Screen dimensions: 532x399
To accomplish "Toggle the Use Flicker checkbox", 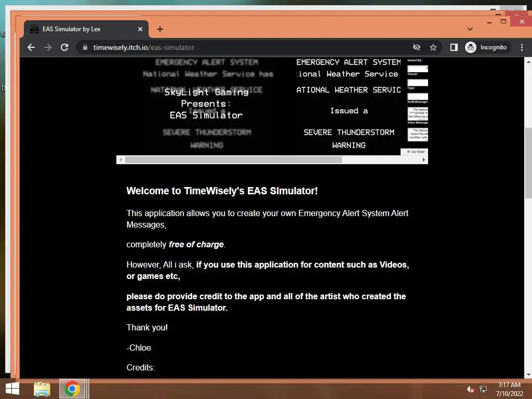I will pyautogui.click(x=409, y=152).
